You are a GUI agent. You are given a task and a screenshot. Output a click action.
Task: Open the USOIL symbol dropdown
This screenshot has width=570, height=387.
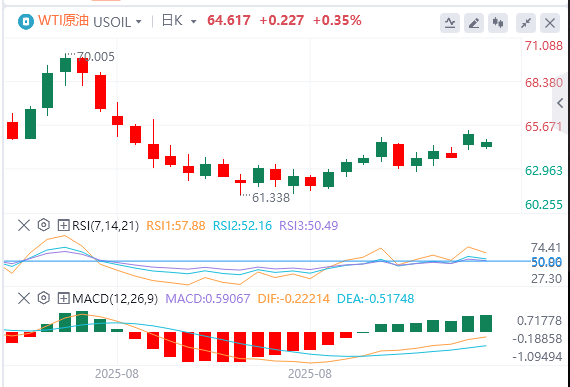click(x=117, y=22)
